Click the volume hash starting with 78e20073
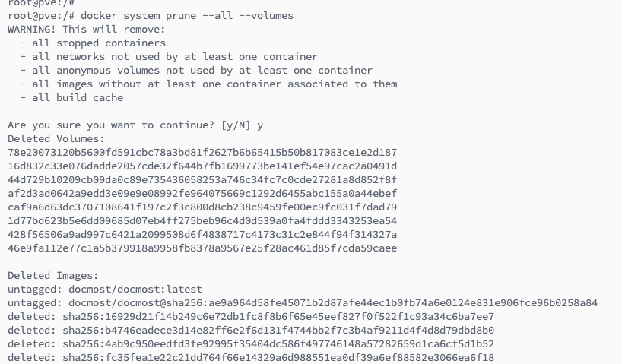This screenshot has width=622, height=364. pos(202,152)
